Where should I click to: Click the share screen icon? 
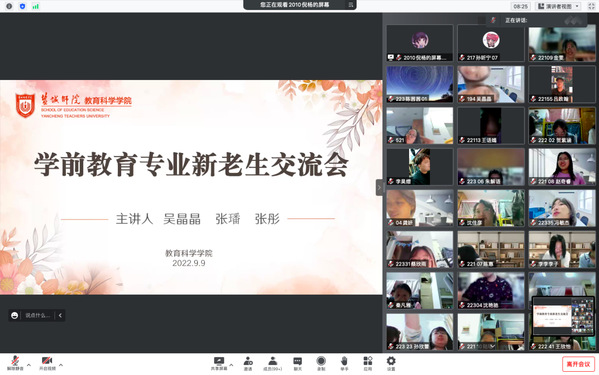[x=219, y=363]
